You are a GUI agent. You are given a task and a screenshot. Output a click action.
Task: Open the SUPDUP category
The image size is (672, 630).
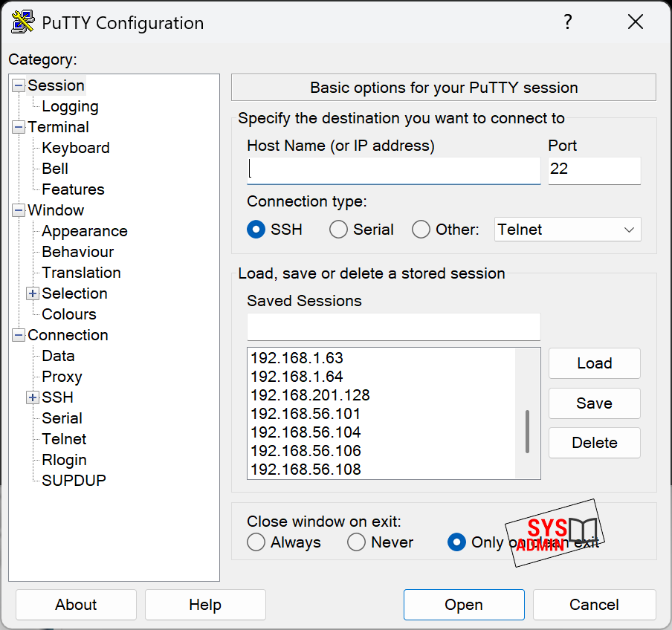[74, 481]
